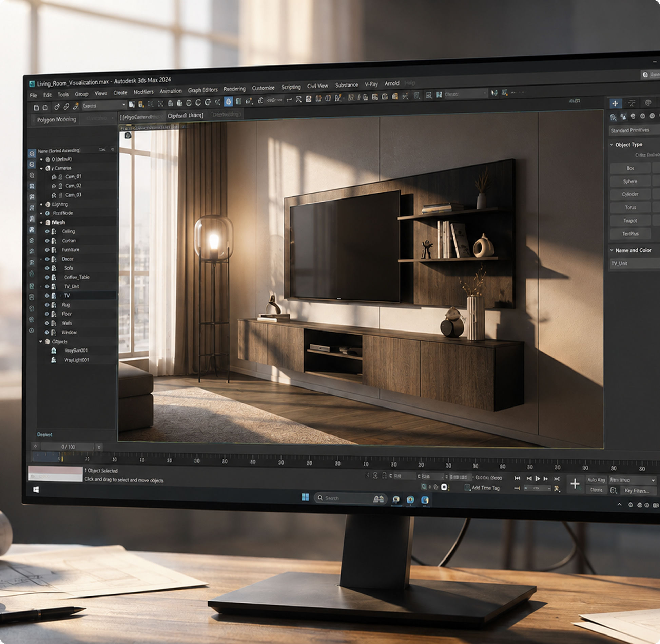Expand the Lighting layer arrow

coord(41,204)
